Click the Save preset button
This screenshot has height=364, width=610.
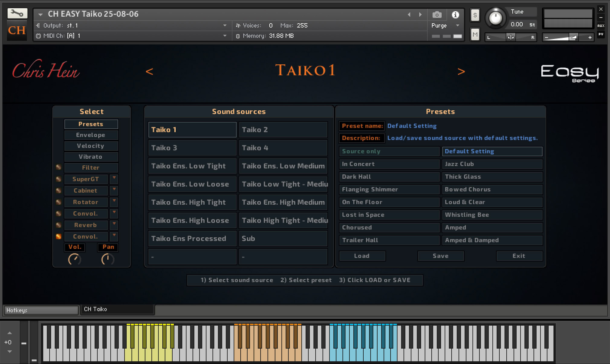click(441, 256)
